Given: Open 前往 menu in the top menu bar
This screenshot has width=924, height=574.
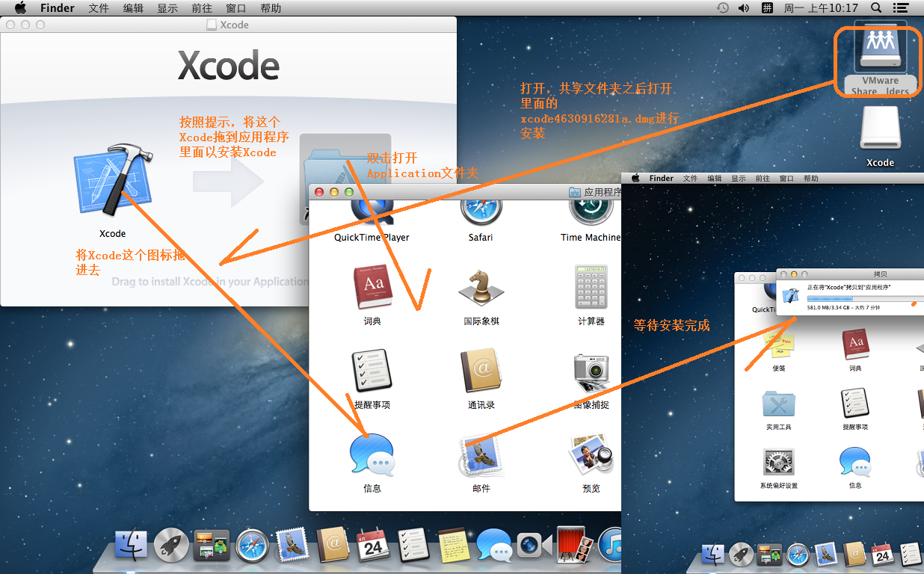Looking at the screenshot, I should 202,8.
